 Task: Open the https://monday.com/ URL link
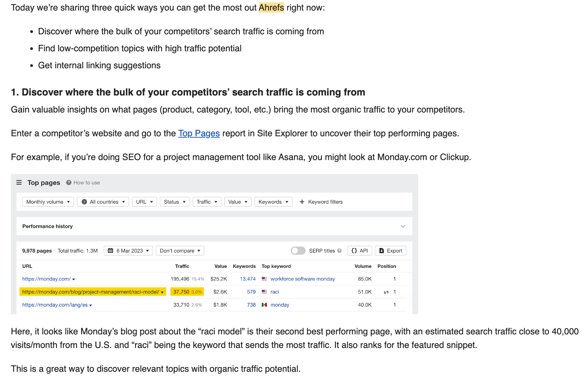pos(47,279)
